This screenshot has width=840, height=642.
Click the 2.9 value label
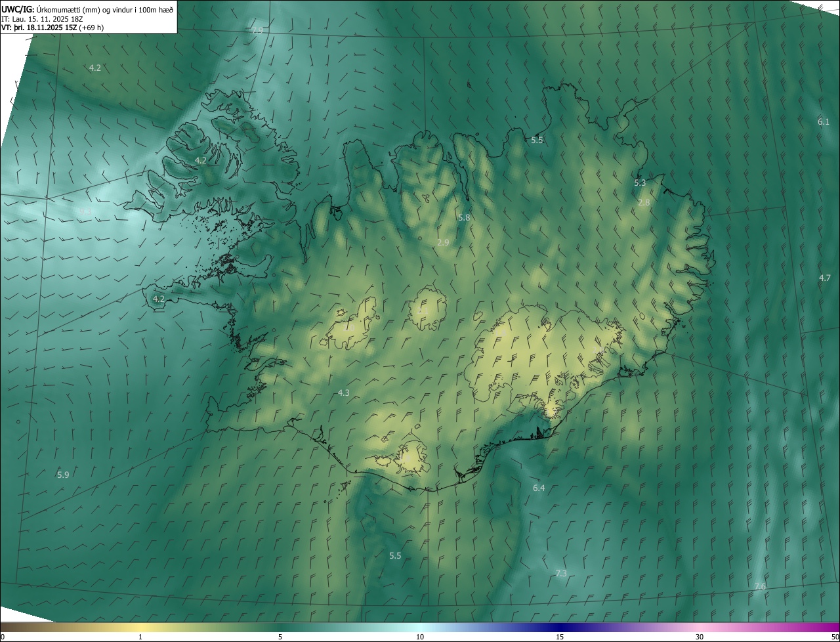tap(443, 242)
